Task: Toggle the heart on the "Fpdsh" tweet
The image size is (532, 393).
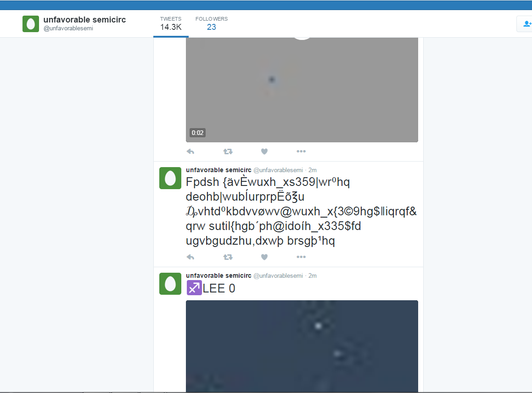Action: (x=264, y=257)
